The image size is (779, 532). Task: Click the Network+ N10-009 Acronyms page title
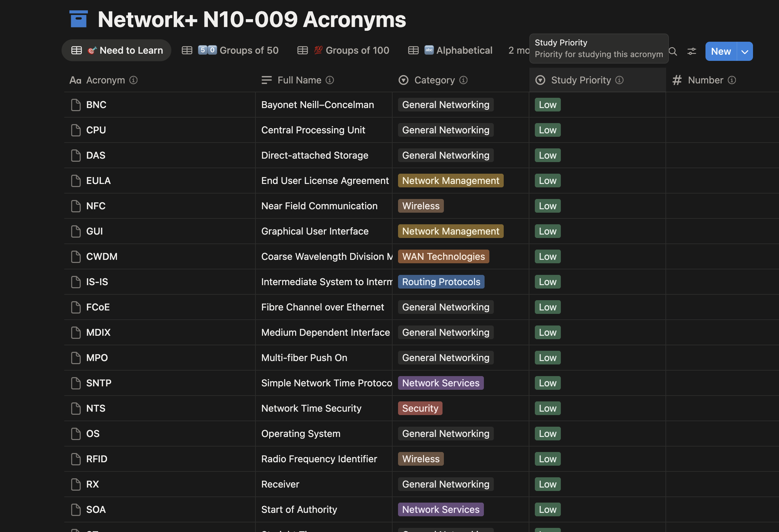[x=252, y=19]
